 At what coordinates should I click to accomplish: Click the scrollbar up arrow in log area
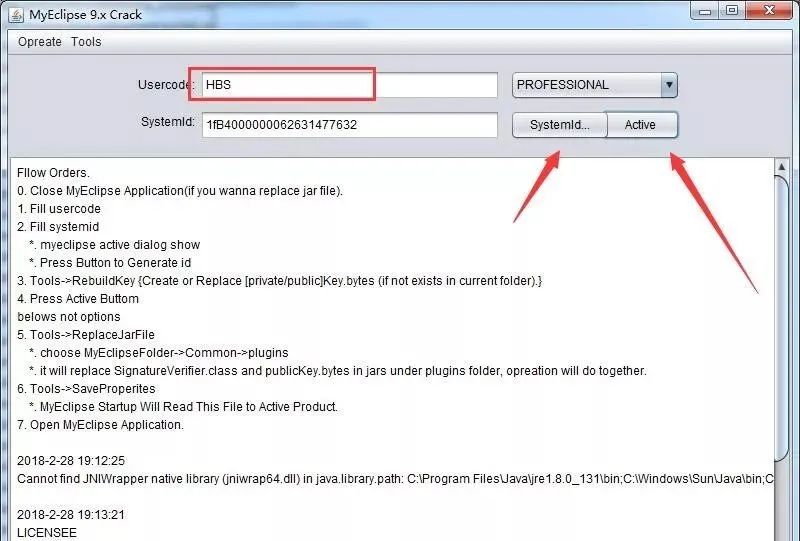tap(783, 166)
